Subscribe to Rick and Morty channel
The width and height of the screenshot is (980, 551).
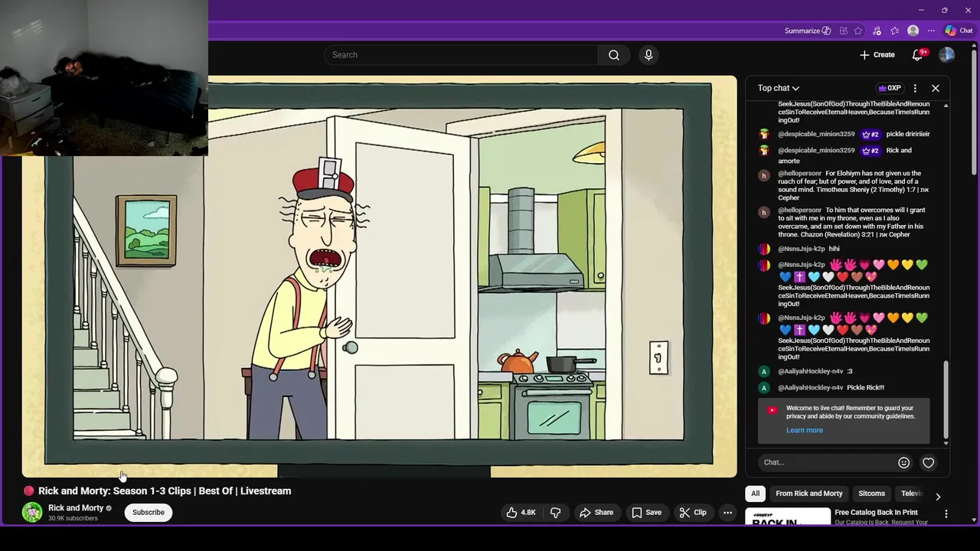[x=149, y=513]
